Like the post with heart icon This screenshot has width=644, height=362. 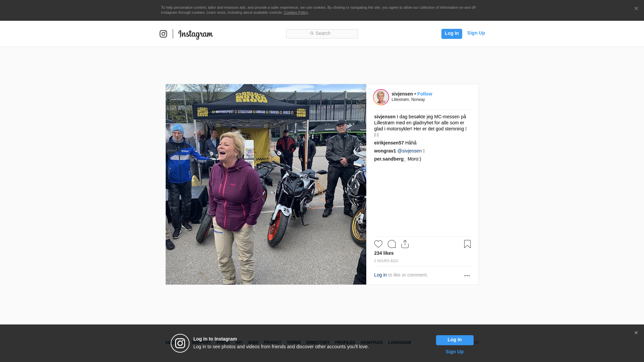(378, 244)
